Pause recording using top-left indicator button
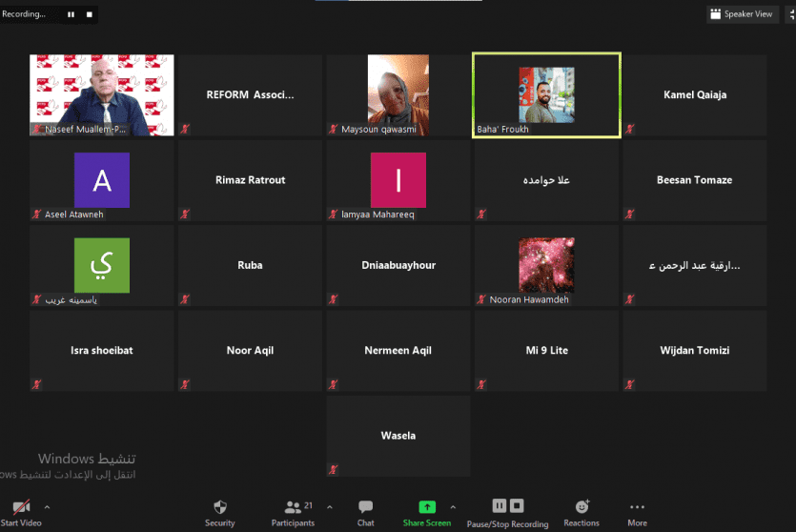This screenshot has height=532, width=796. pos(71,14)
